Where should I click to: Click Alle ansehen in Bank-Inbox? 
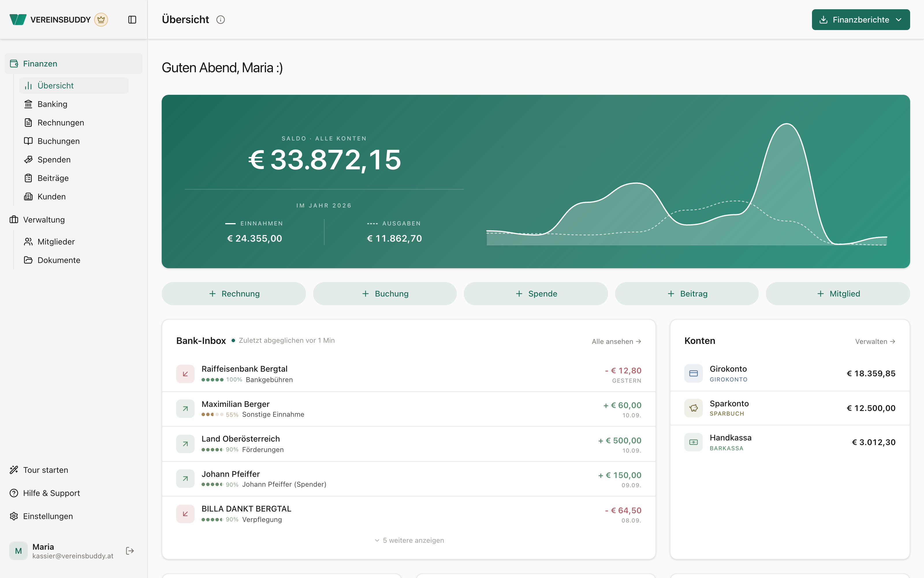click(616, 341)
